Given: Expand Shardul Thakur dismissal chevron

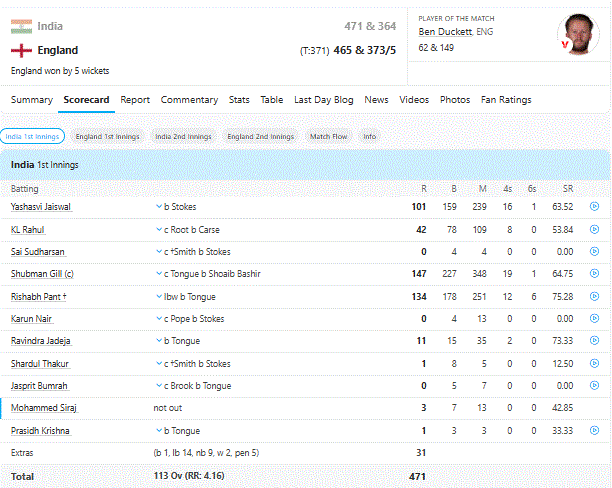Looking at the screenshot, I should coord(159,363).
